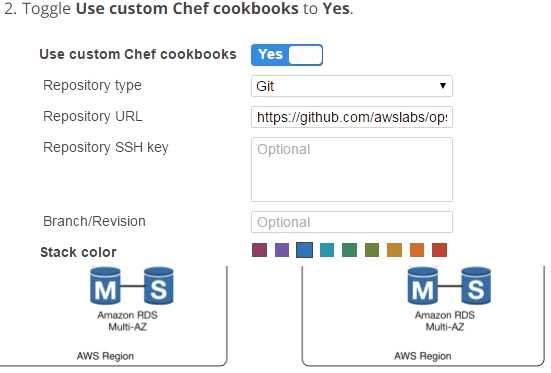Viewport: 551px width, 373px height.
Task: Click the left Amazon RDS Multi-AZ label
Action: [128, 321]
